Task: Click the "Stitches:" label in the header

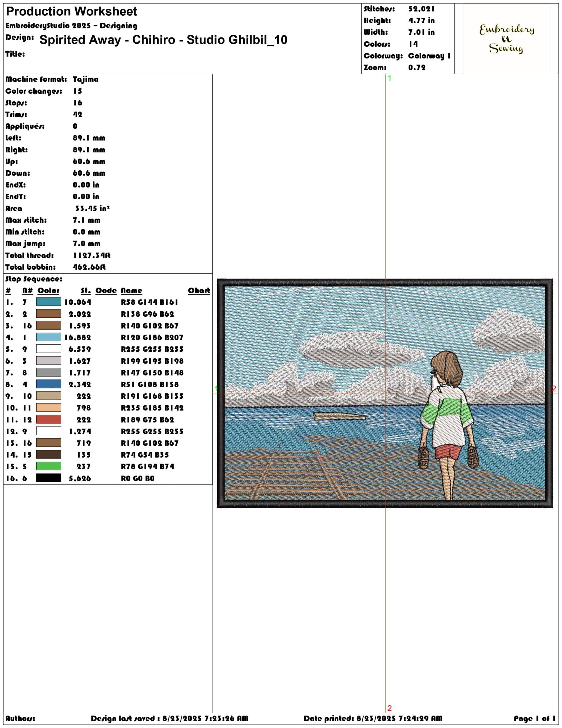Action: 379,9
